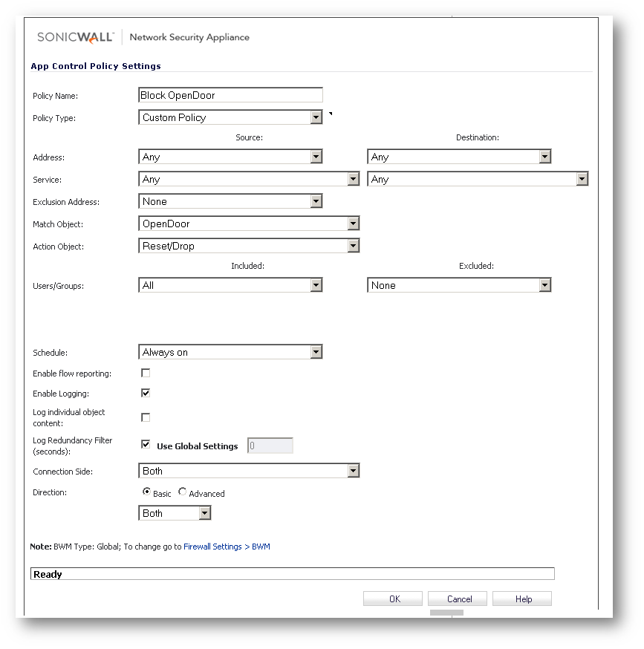644x649 pixels.
Task: Click the Destination column header text
Action: [477, 137]
